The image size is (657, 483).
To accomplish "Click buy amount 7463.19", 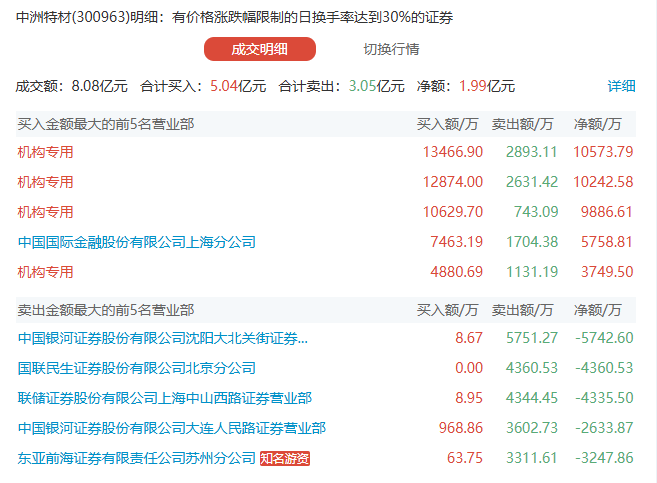I will pyautogui.click(x=457, y=242).
